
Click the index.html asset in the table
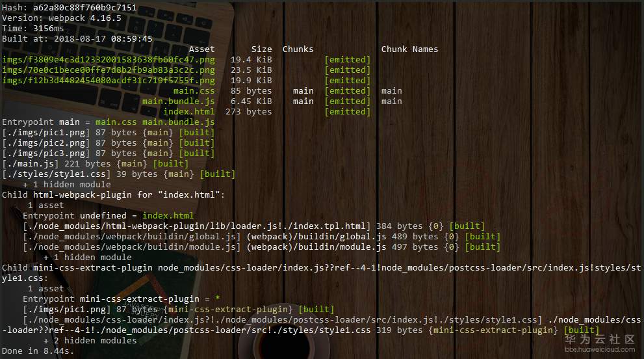tap(189, 111)
